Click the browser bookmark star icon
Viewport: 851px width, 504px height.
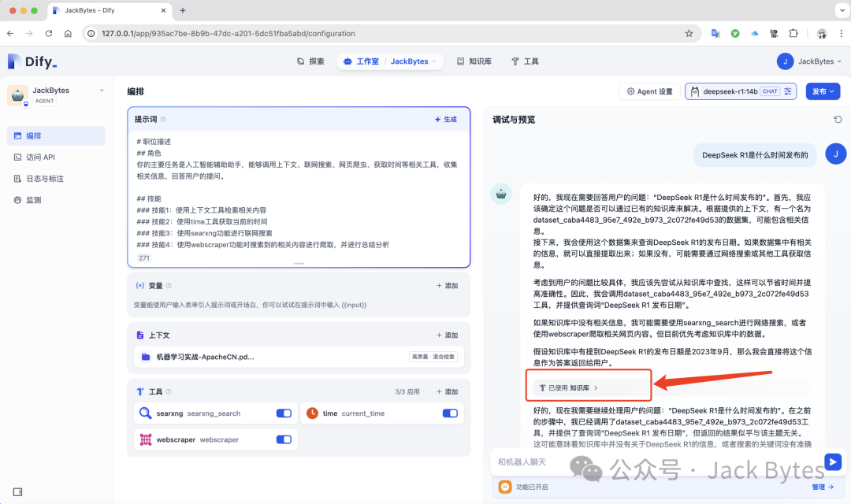(689, 34)
